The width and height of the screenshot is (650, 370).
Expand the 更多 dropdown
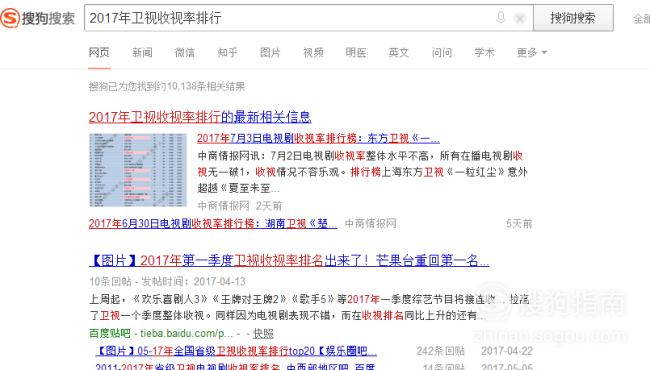pos(532,53)
